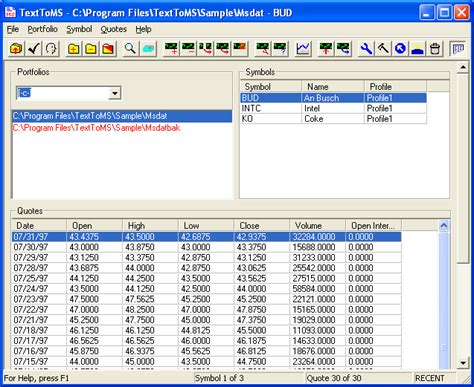Open the line chart toolbar icon
This screenshot has height=387, width=474.
point(303,49)
